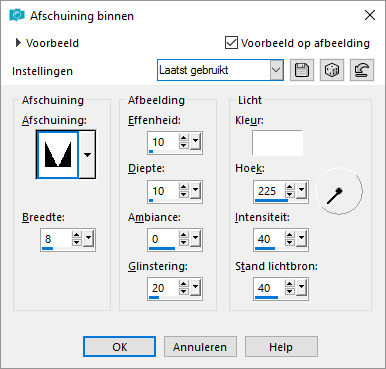Click the randomize parameters dice icon
The width and height of the screenshot is (386, 369).
pos(332,70)
